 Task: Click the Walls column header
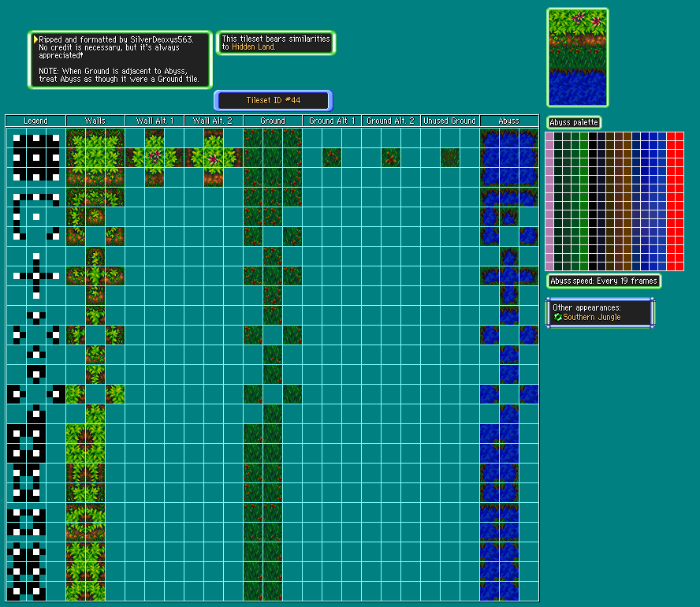click(95, 121)
